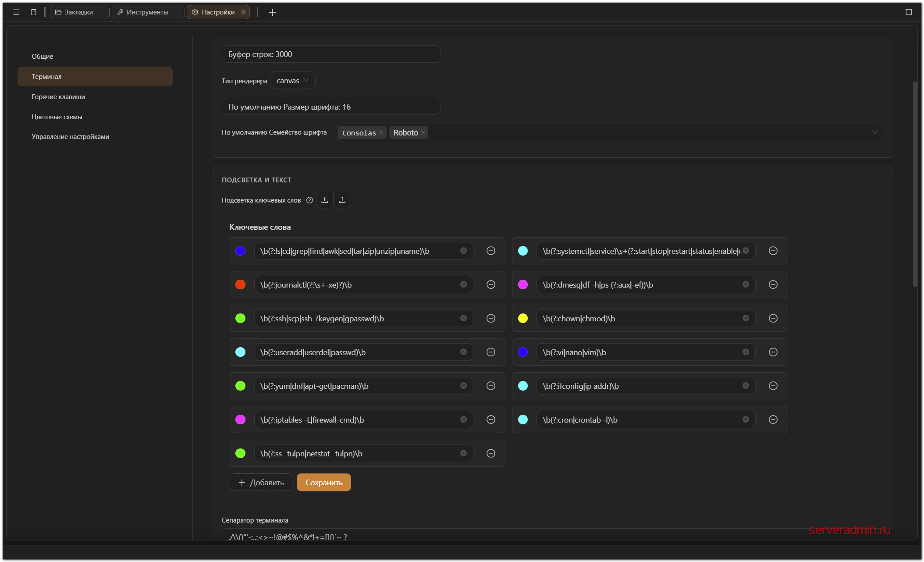This screenshot has width=924, height=562.
Task: Delete the ls|cd|grep keyword row
Action: coord(491,251)
